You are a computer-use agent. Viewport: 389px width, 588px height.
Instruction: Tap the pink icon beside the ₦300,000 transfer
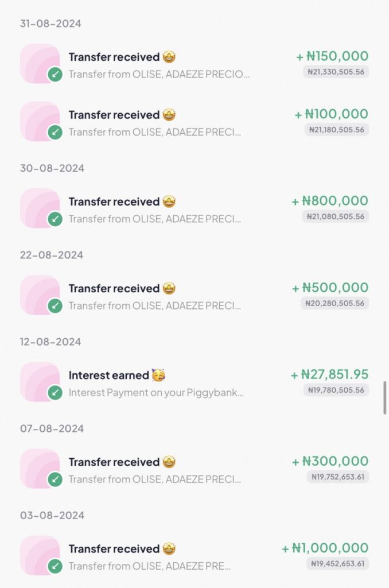[40, 468]
